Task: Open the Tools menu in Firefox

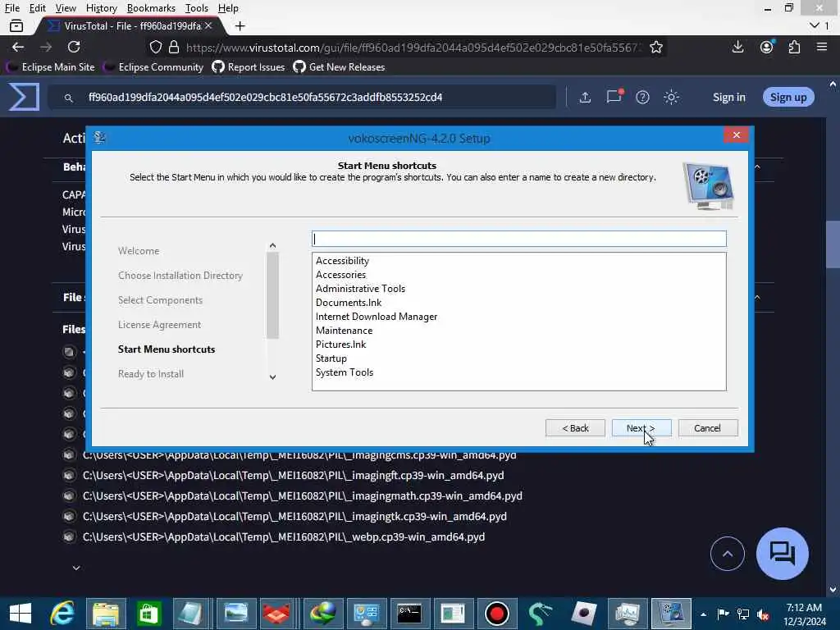Action: (197, 8)
